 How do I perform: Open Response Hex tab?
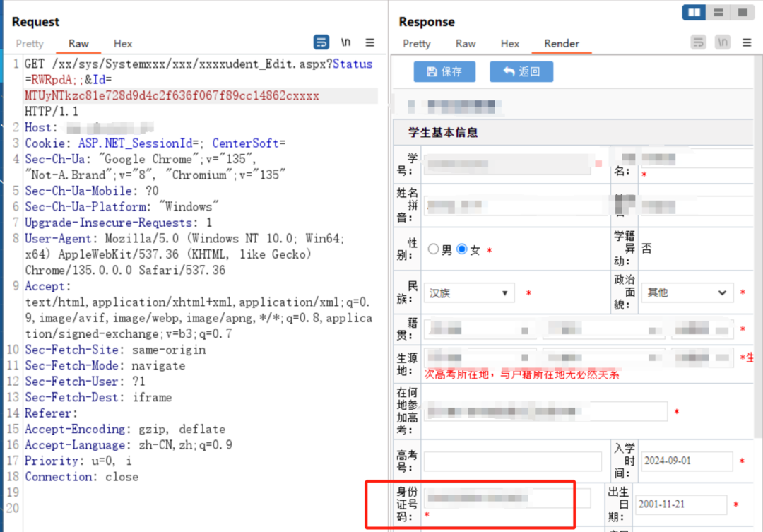click(x=510, y=43)
